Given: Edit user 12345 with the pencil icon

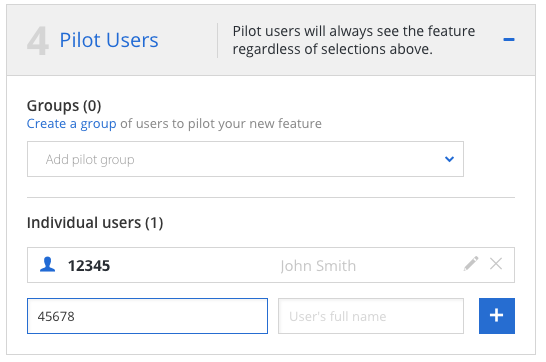Looking at the screenshot, I should [x=471, y=264].
